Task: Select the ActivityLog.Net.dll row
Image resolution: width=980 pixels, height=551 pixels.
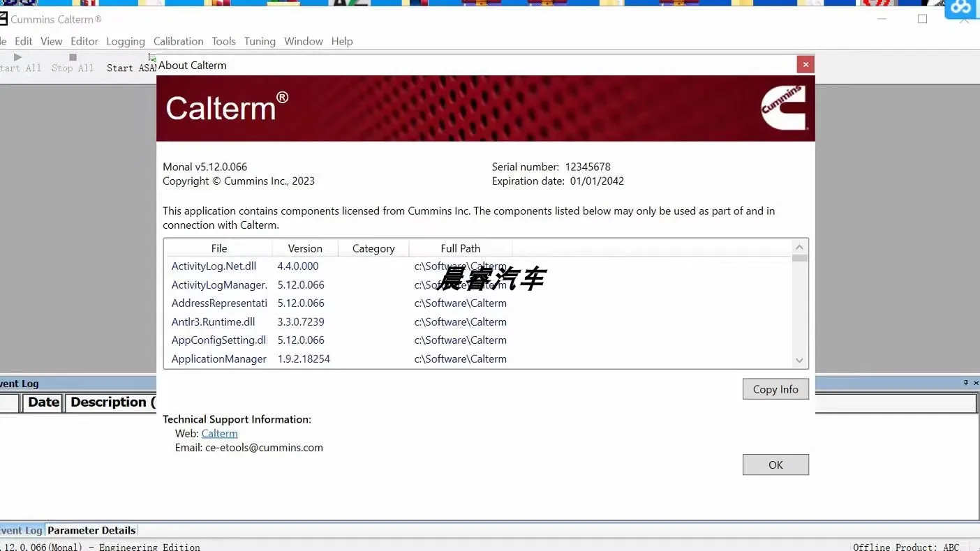Action: [478, 266]
